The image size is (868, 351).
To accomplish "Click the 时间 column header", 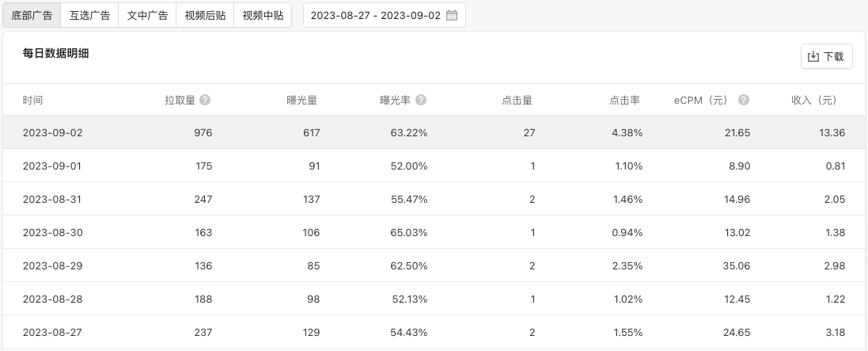I will (x=32, y=101).
